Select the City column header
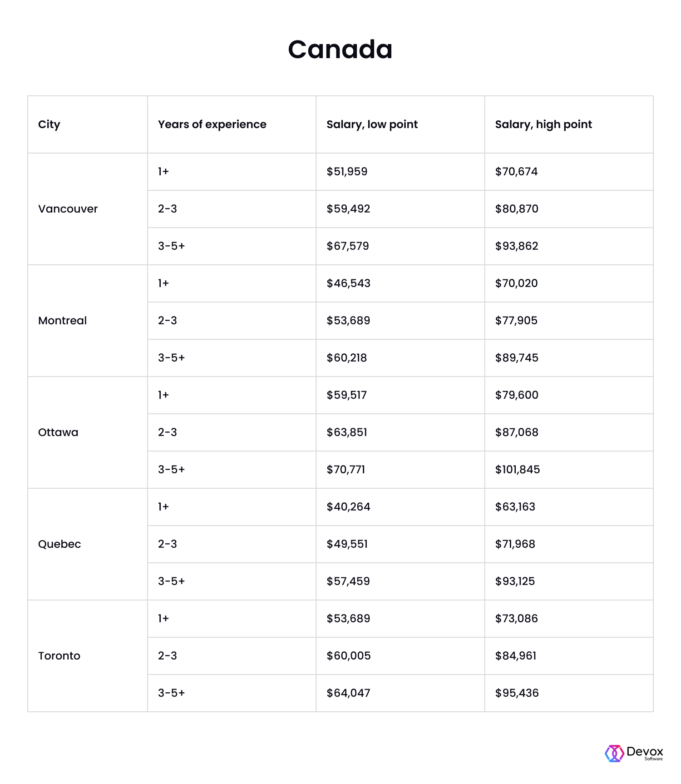Screen dimensions: 681x784 tap(49, 124)
